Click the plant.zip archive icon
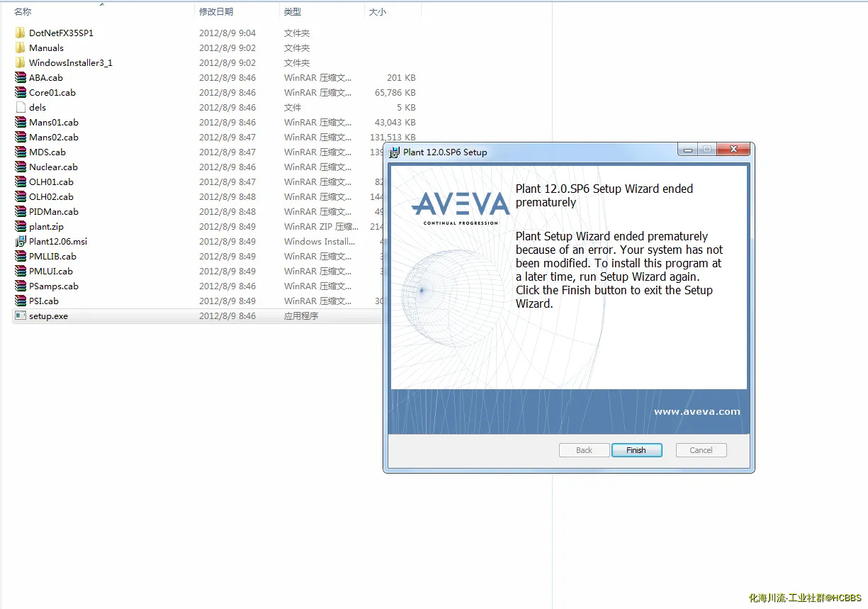This screenshot has height=609, width=868. pyautogui.click(x=20, y=226)
